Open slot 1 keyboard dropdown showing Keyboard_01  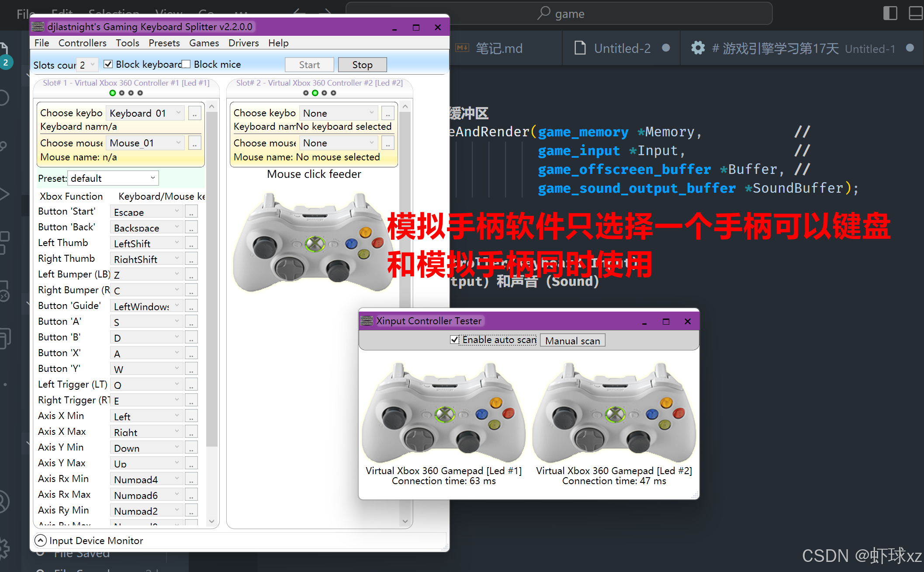tap(145, 113)
